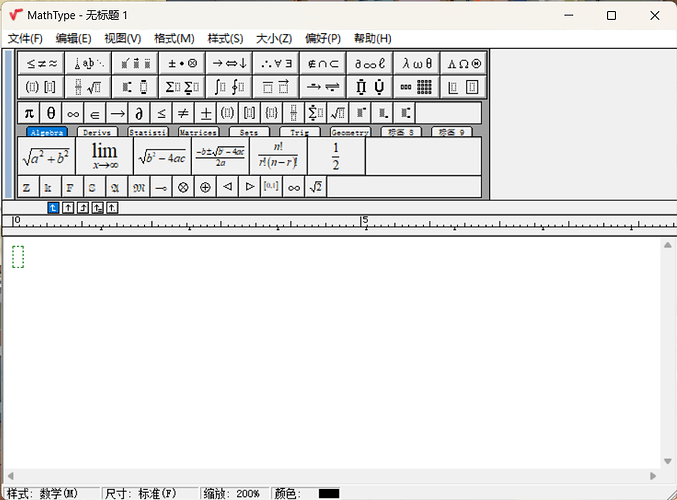This screenshot has height=500, width=677.
Task: Switch to the Matrices tab
Action: (199, 132)
